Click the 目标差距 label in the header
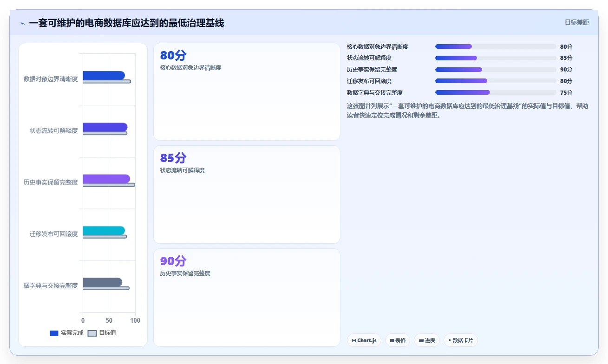Screen dimensions: 608x364 pos(577,22)
